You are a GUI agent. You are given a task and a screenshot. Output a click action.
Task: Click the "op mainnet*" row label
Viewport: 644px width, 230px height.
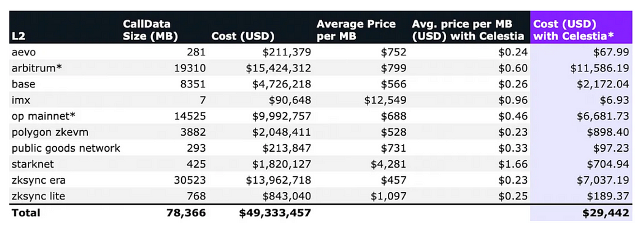click(43, 116)
